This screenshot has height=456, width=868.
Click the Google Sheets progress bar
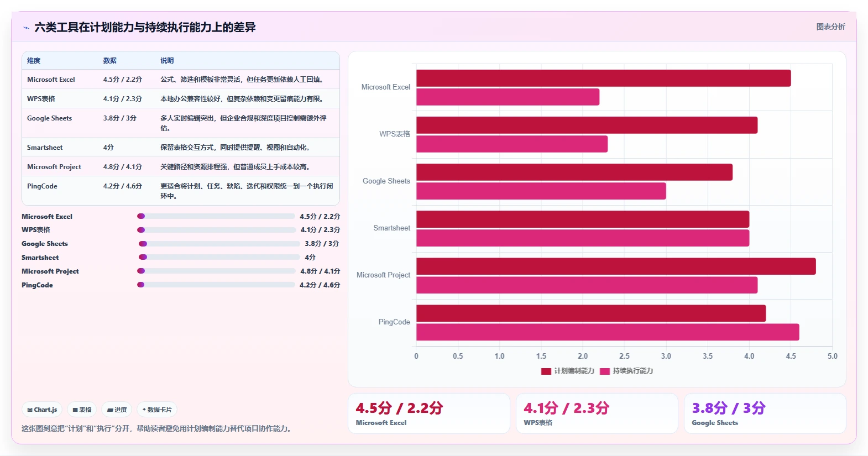point(219,243)
